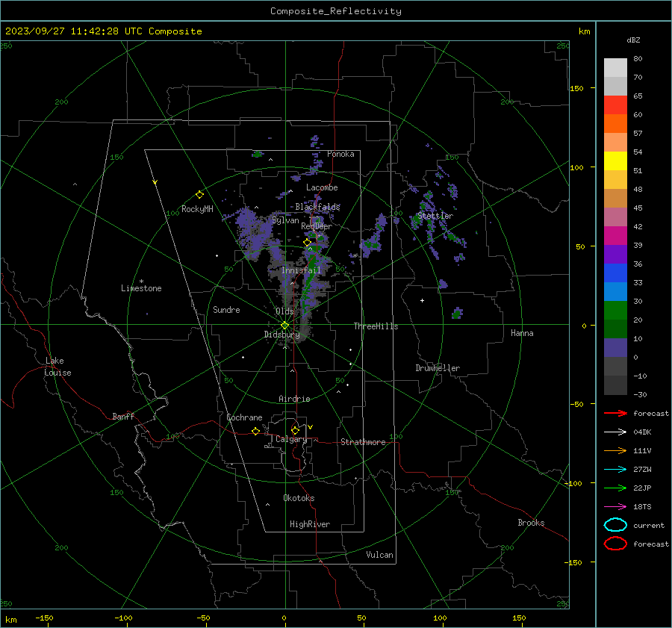Select the cyan 27ZW arrow icon
This screenshot has height=628, width=672.
pyautogui.click(x=615, y=470)
